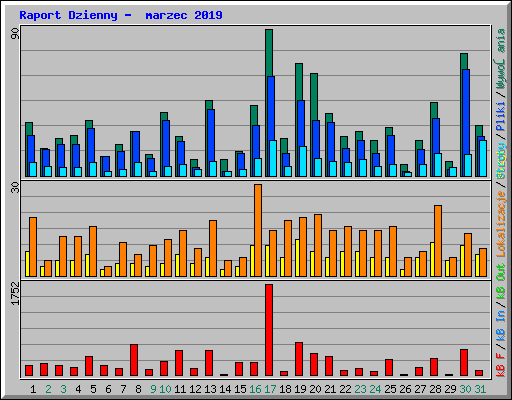Image resolution: width=512 pixels, height=400 pixels.
Task: Click day label '26' on the x-axis
Action: (x=405, y=389)
